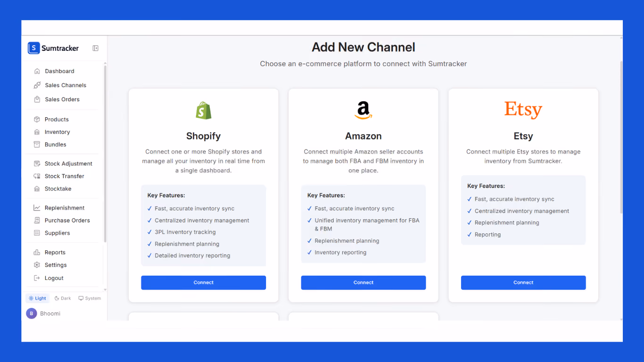Click the Purchase Orders document icon
This screenshot has height=362, width=644.
[37, 221]
